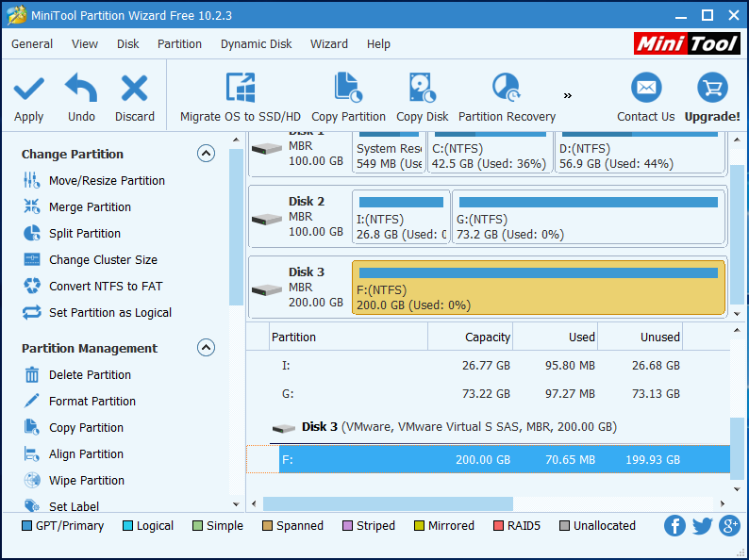Select the I:(NTFS) partition block

(401, 217)
